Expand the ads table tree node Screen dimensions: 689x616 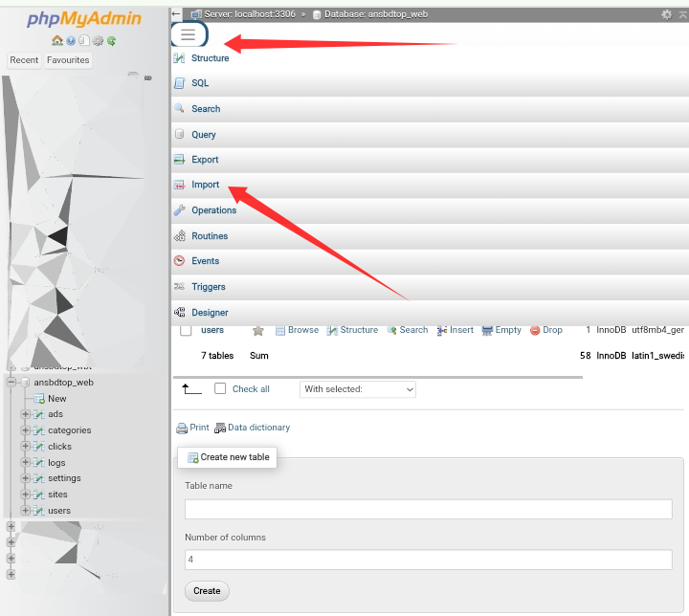26,414
